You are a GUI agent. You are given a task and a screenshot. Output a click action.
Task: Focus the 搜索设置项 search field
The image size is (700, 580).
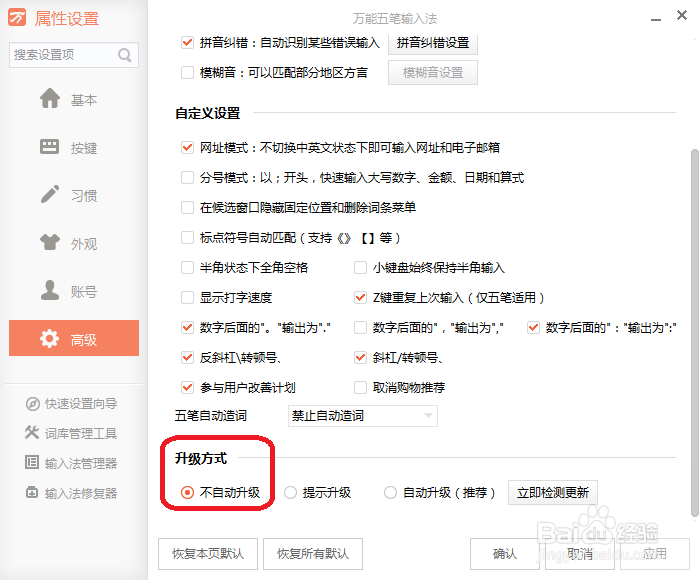coord(74,55)
